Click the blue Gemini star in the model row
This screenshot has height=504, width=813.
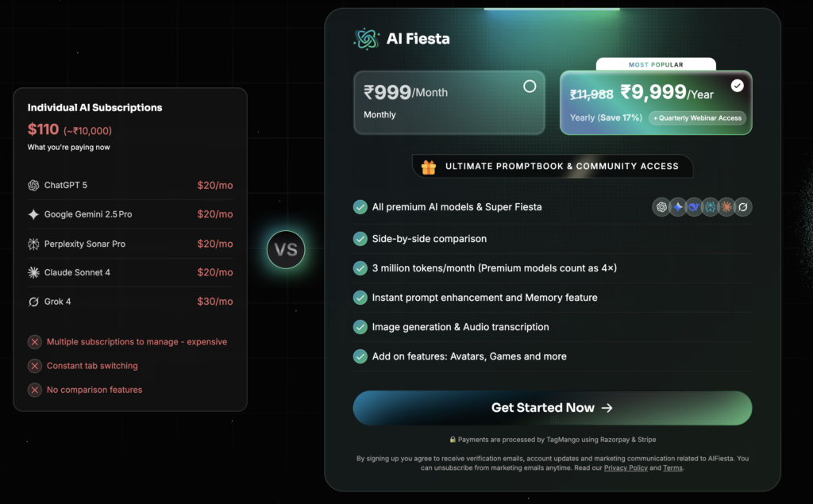coord(677,207)
